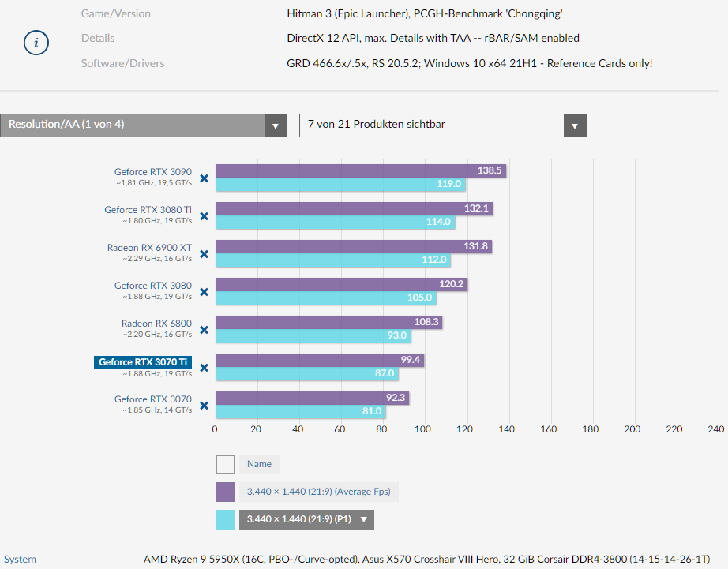Open the Geforce RTX 3080 Ti link
Image resolution: width=728 pixels, height=569 pixels.
pos(148,210)
